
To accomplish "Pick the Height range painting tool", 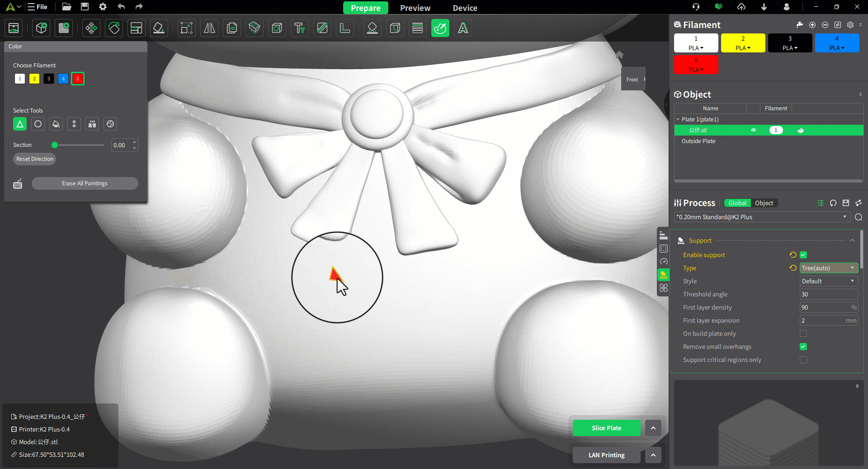I will tap(74, 124).
